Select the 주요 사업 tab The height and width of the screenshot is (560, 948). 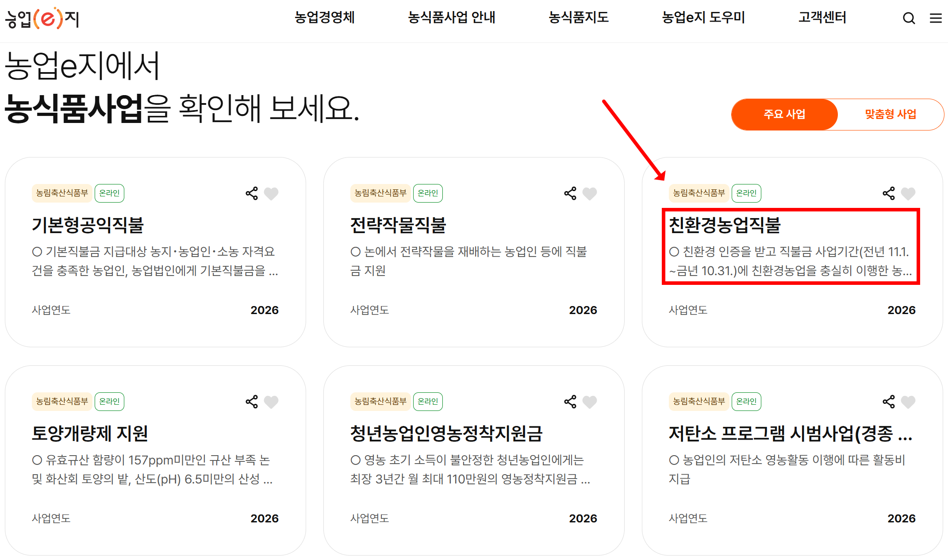tap(784, 114)
